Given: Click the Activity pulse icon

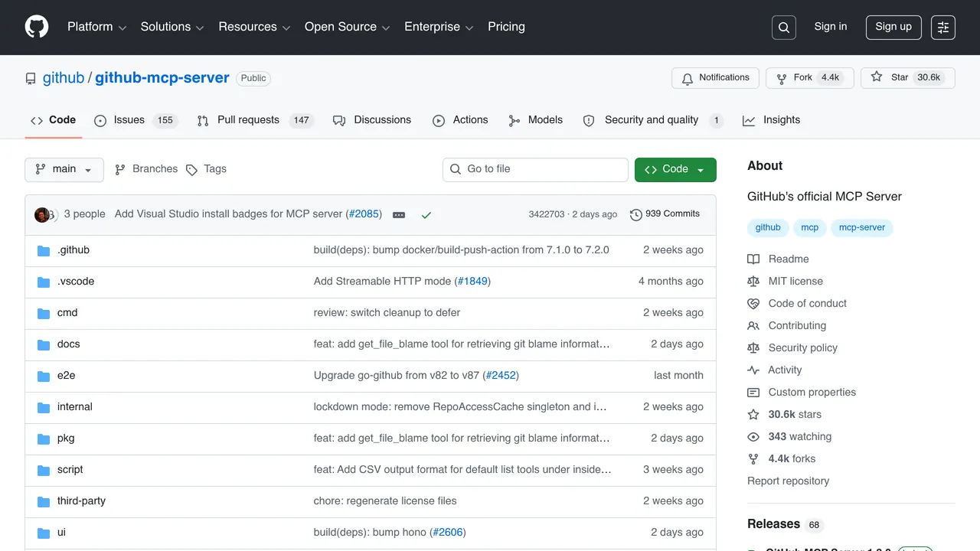Looking at the screenshot, I should point(753,370).
